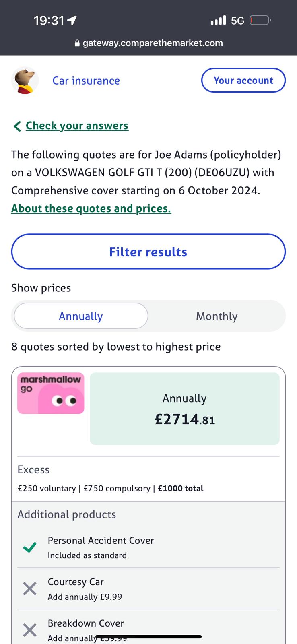Go back to Check your answers
Viewport: 297px width, 644px height.
click(77, 126)
